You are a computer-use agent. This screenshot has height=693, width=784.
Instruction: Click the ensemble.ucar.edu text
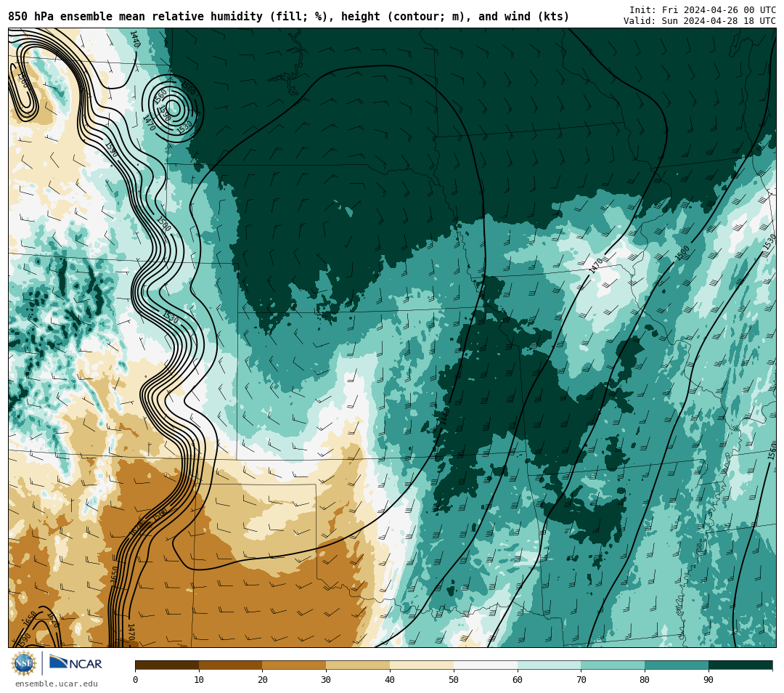[x=57, y=684]
